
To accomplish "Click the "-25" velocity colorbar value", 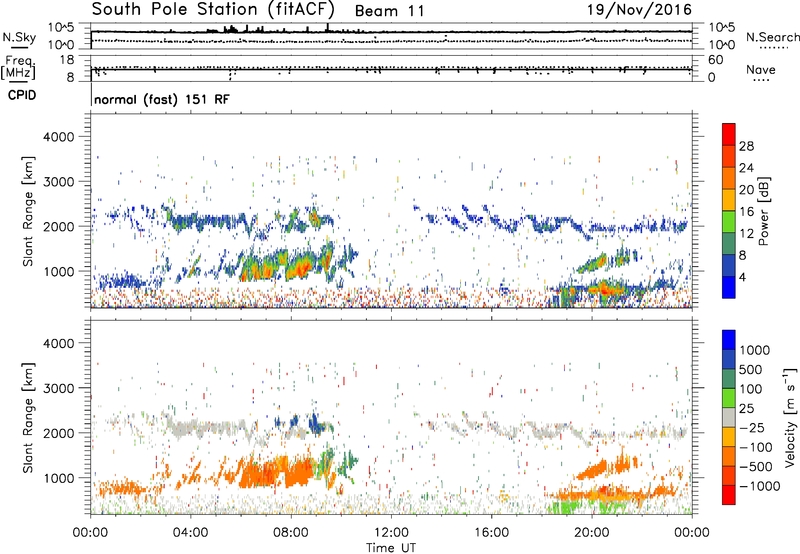I will [753, 427].
